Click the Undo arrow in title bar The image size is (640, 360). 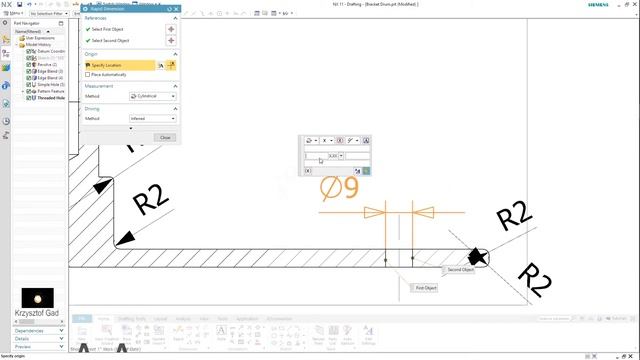[29, 4]
